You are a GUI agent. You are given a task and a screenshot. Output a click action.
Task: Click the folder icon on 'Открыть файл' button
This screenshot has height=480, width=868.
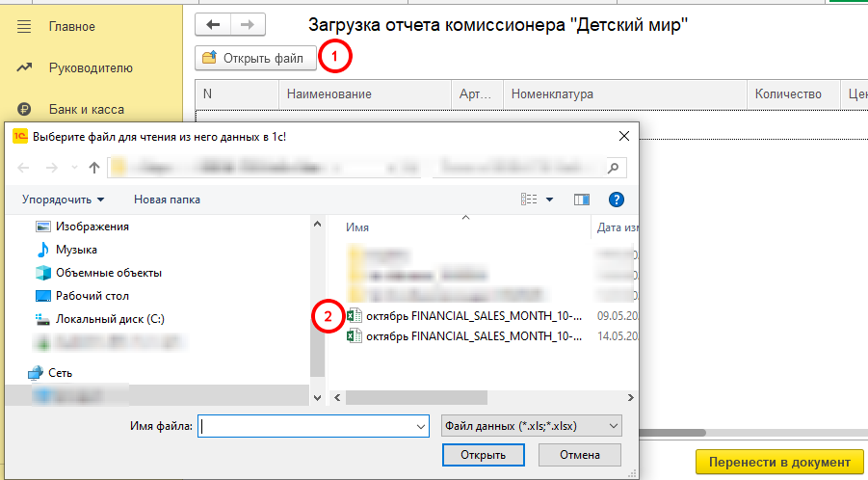pos(209,58)
